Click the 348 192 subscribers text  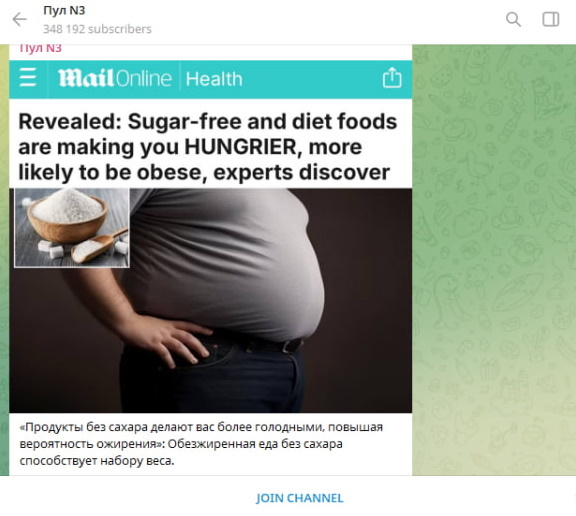click(x=97, y=29)
